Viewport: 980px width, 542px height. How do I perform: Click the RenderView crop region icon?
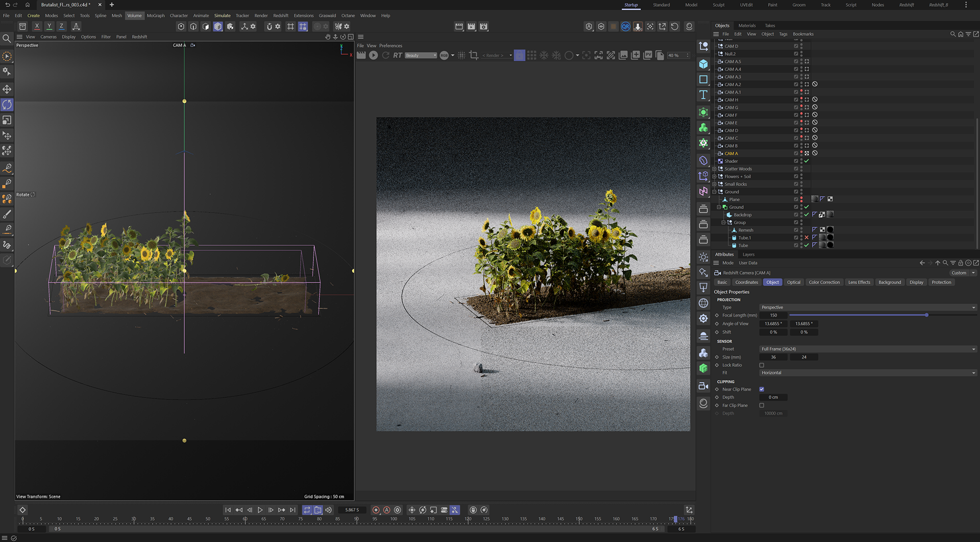pos(474,55)
